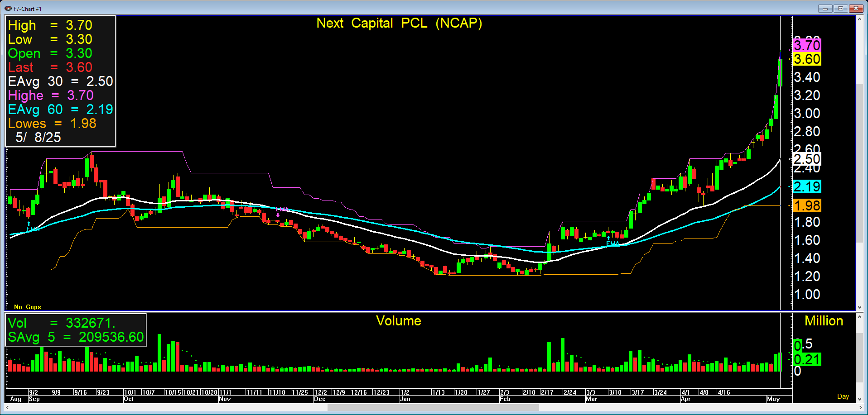This screenshot has width=868, height=415.
Task: Click the 3/24 date marker on time axis
Action: coord(661,392)
